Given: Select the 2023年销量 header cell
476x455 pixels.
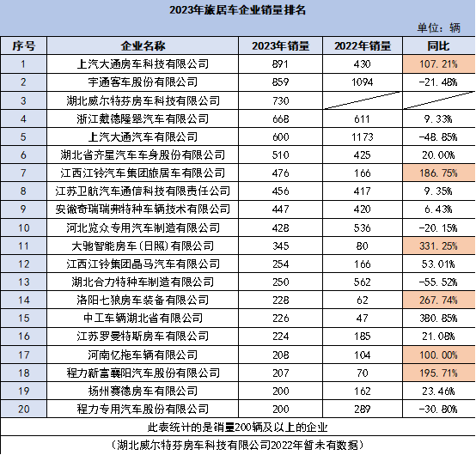Looking at the screenshot, I should tap(280, 45).
